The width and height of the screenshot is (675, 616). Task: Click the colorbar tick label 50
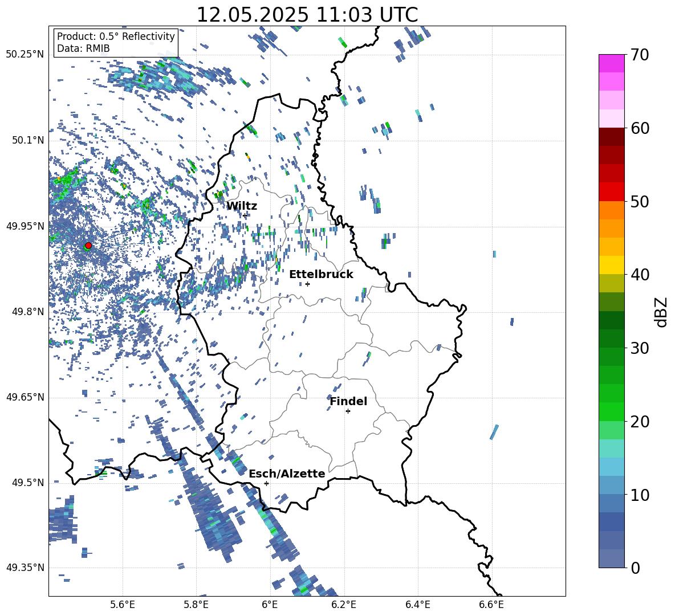point(640,201)
